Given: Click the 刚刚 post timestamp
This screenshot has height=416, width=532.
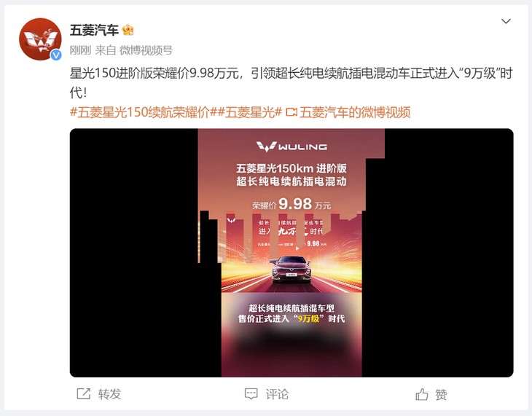Looking at the screenshot, I should tap(80, 50).
